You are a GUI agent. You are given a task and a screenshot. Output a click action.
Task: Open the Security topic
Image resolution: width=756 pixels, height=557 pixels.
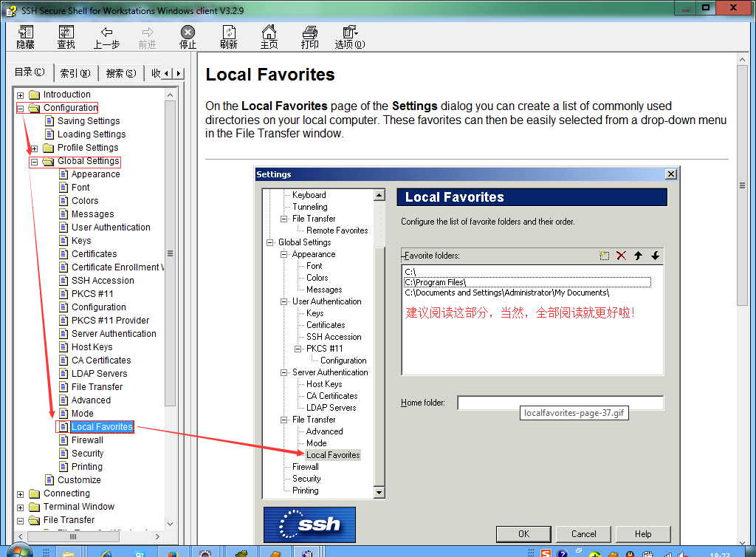87,454
